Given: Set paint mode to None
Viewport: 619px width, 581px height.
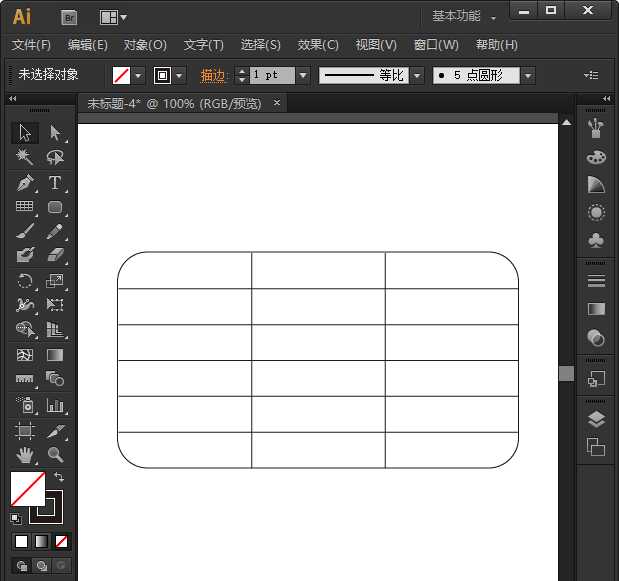Looking at the screenshot, I should pos(62,541).
